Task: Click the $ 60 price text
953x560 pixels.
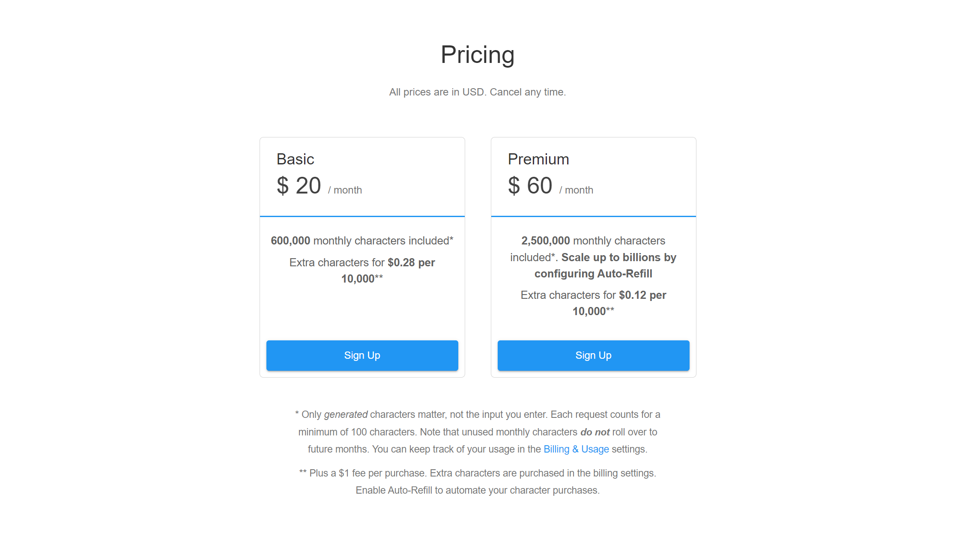Action: pos(530,186)
